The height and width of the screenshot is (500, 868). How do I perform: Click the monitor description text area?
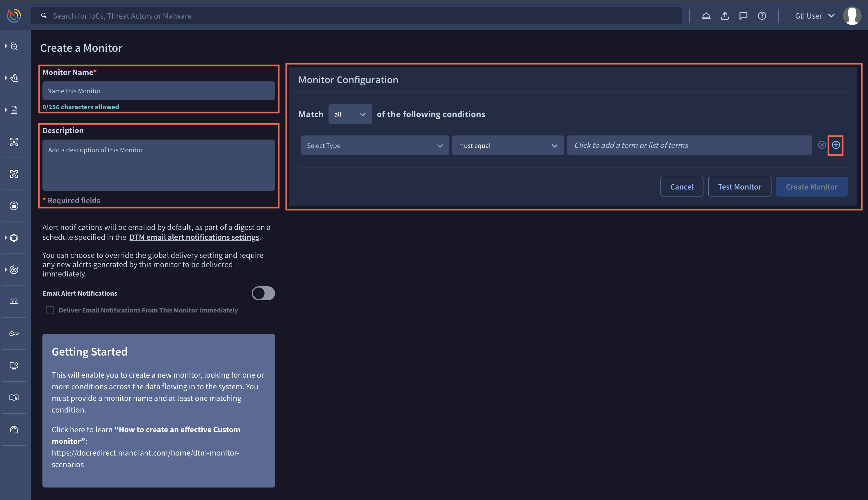coord(159,165)
